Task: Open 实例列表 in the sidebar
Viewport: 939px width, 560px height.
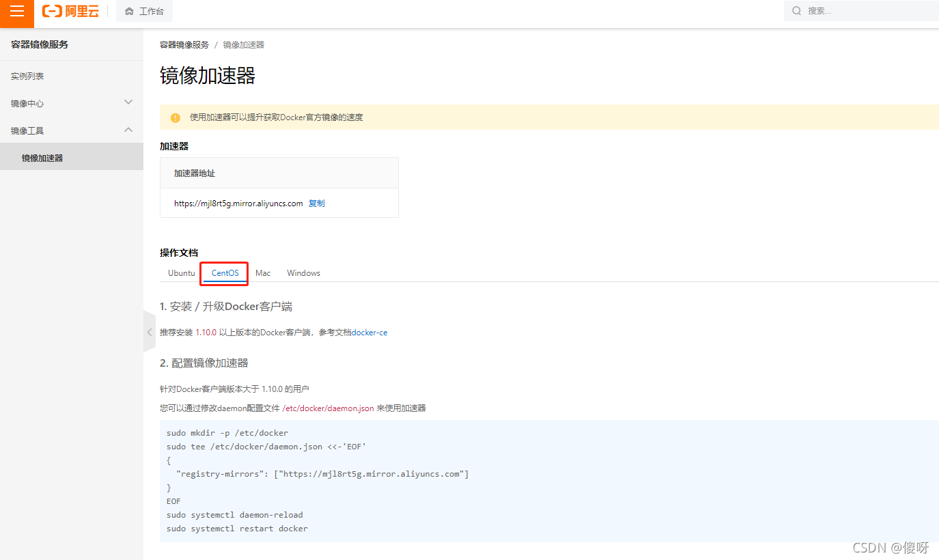Action: [x=27, y=76]
